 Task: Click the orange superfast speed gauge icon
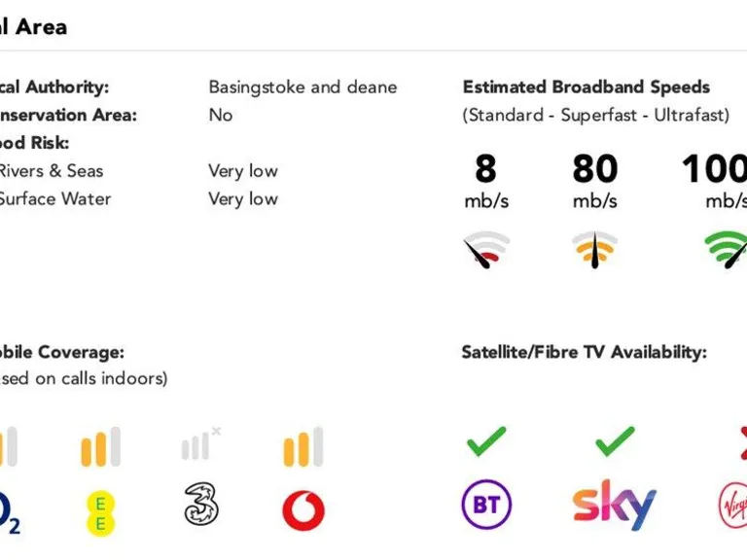[x=594, y=251]
